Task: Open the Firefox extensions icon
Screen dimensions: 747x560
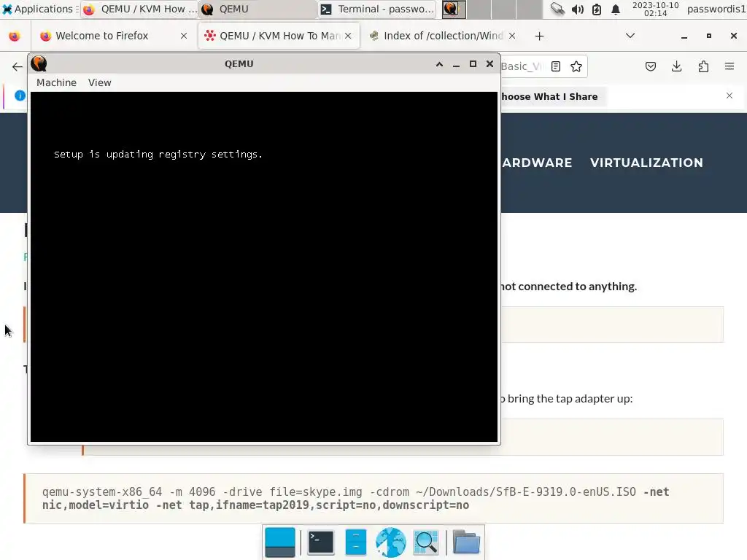Action: pyautogui.click(x=703, y=66)
